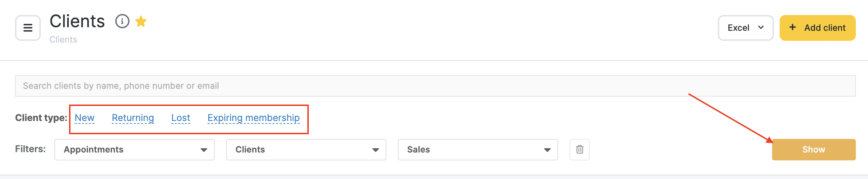This screenshot has width=868, height=179.
Task: Choose the Lost client type
Action: pos(181,118)
